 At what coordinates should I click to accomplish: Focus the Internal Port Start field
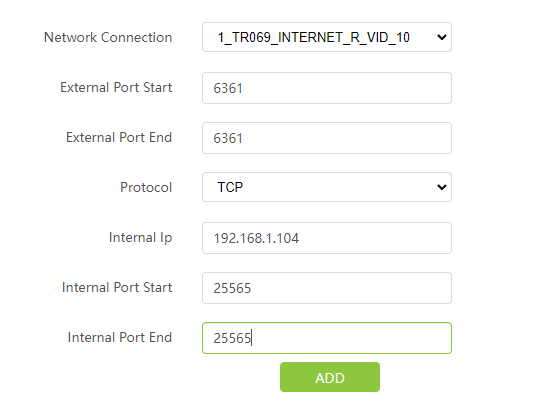pos(327,288)
